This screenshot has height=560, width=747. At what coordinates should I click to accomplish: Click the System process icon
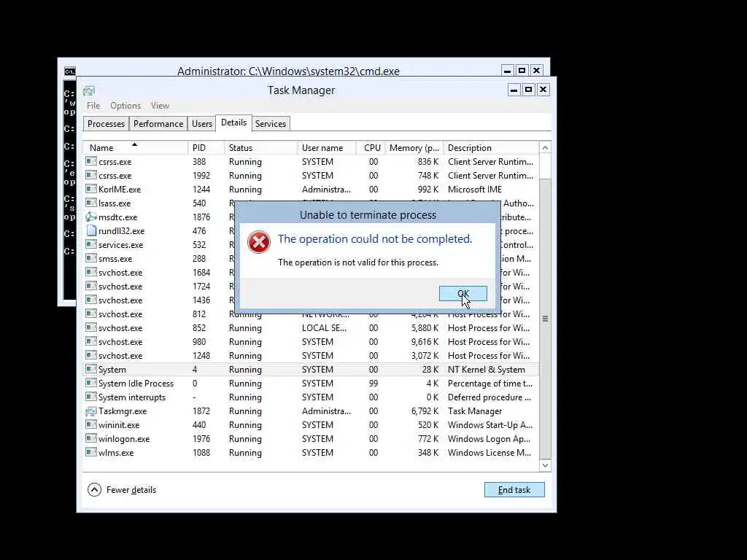point(91,369)
